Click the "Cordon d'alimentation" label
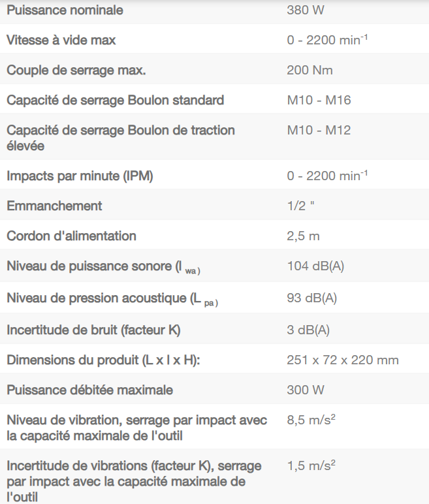The image size is (429, 504). coord(71,236)
